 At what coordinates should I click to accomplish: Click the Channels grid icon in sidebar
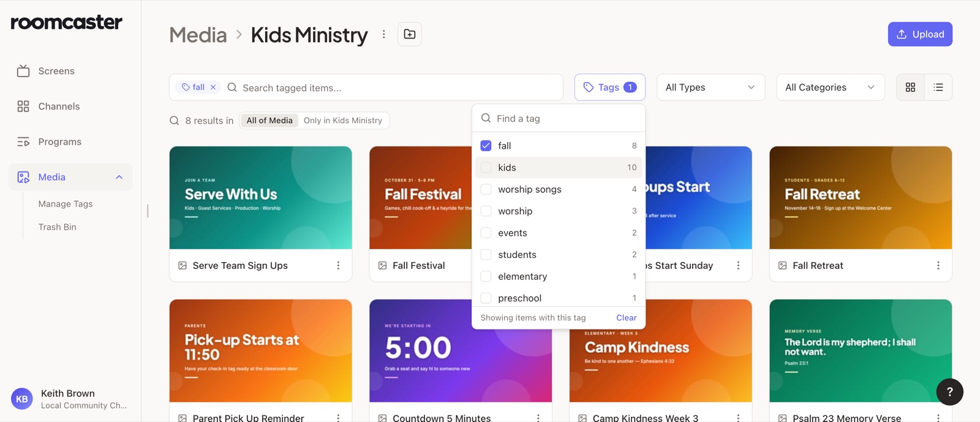pos(23,107)
